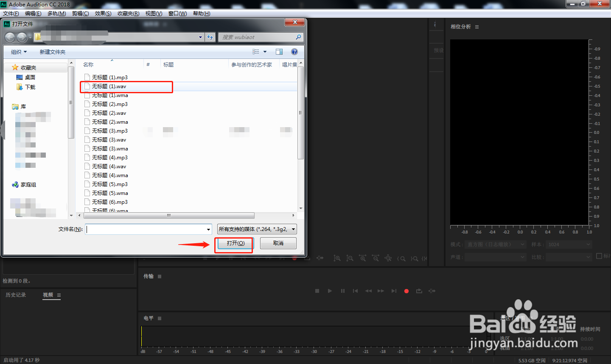Image resolution: width=611 pixels, height=364 pixels.
Task: Move playhead to previous marker
Action: 356,291
